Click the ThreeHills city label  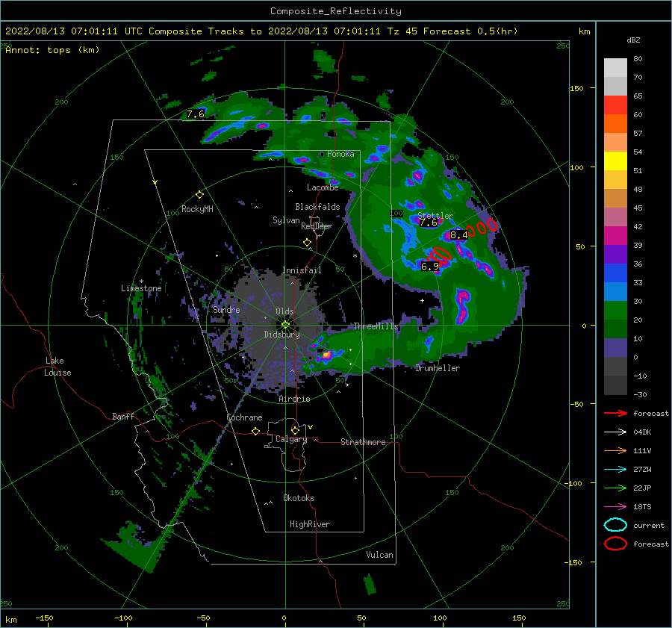pyautogui.click(x=376, y=326)
